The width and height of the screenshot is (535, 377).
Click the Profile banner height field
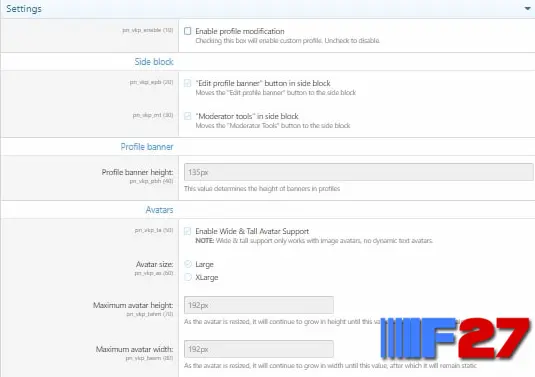click(359, 172)
